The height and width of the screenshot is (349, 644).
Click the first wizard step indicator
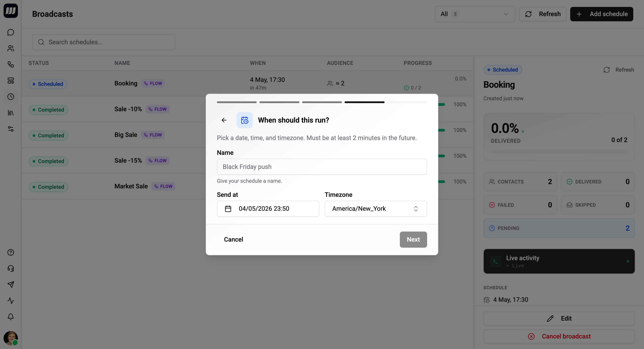(237, 102)
